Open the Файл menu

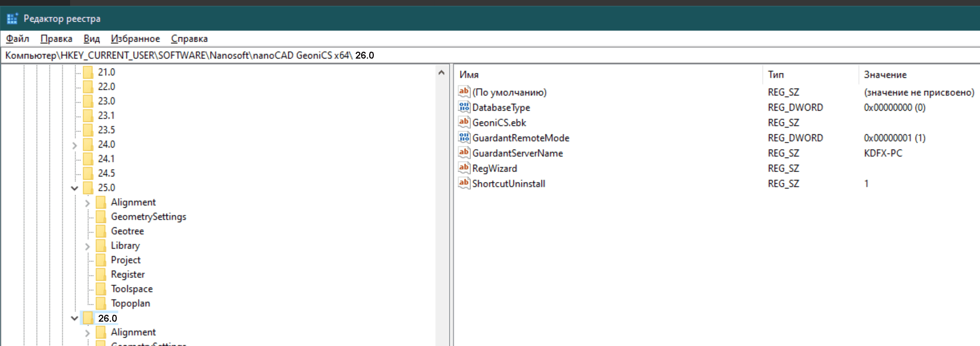click(17, 39)
